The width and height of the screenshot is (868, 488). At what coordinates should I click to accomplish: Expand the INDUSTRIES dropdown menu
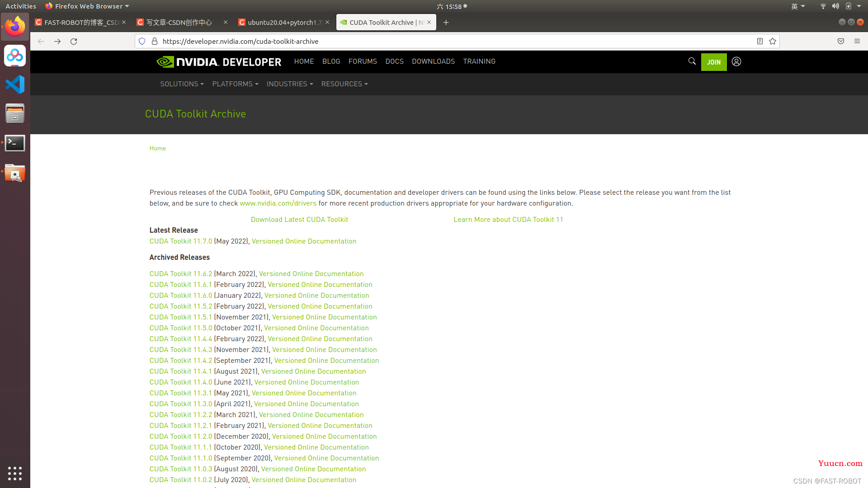[x=290, y=84]
